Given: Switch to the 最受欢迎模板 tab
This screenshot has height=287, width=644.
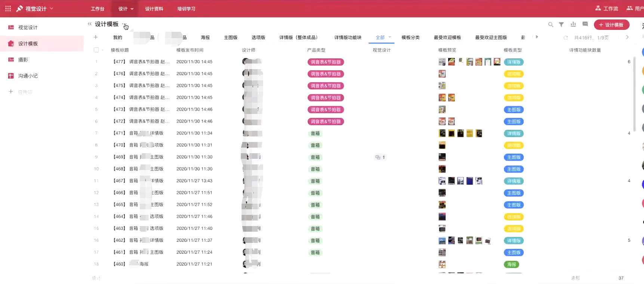Looking at the screenshot, I should (x=447, y=37).
